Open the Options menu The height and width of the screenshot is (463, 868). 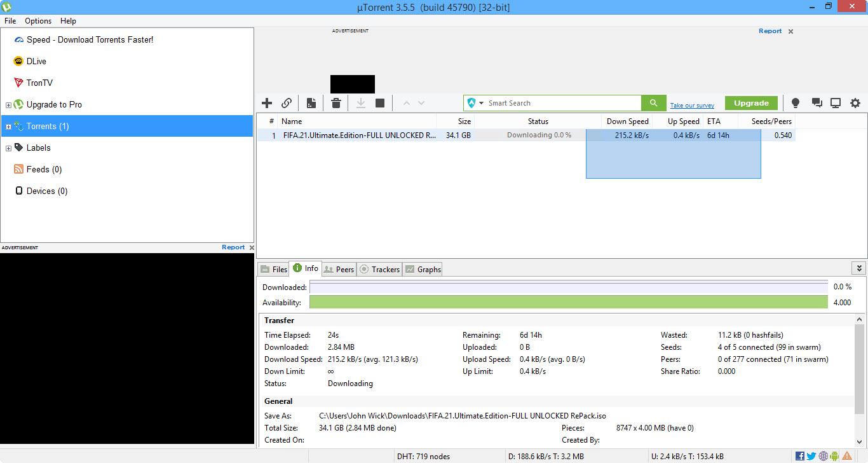(x=38, y=21)
